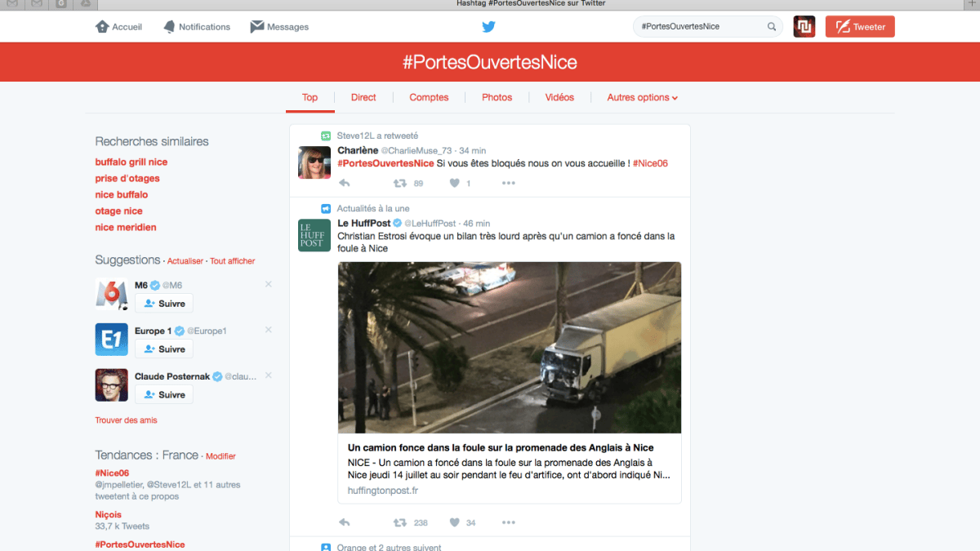Click Charlène's profile avatar
The height and width of the screenshot is (551, 980).
coord(314,162)
